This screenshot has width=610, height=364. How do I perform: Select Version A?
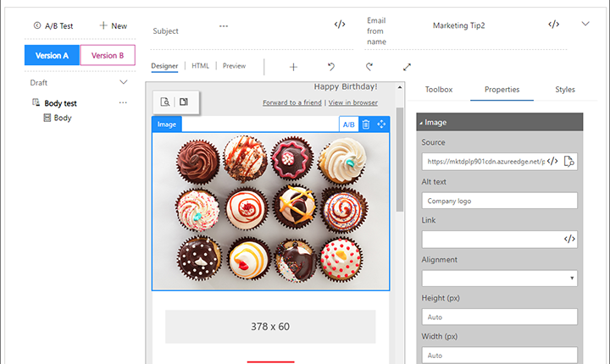tap(52, 56)
